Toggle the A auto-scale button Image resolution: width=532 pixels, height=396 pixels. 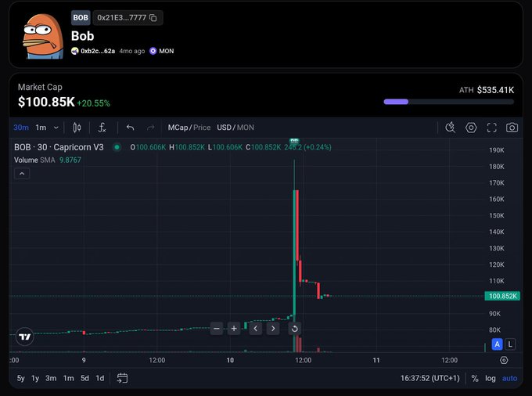point(497,344)
